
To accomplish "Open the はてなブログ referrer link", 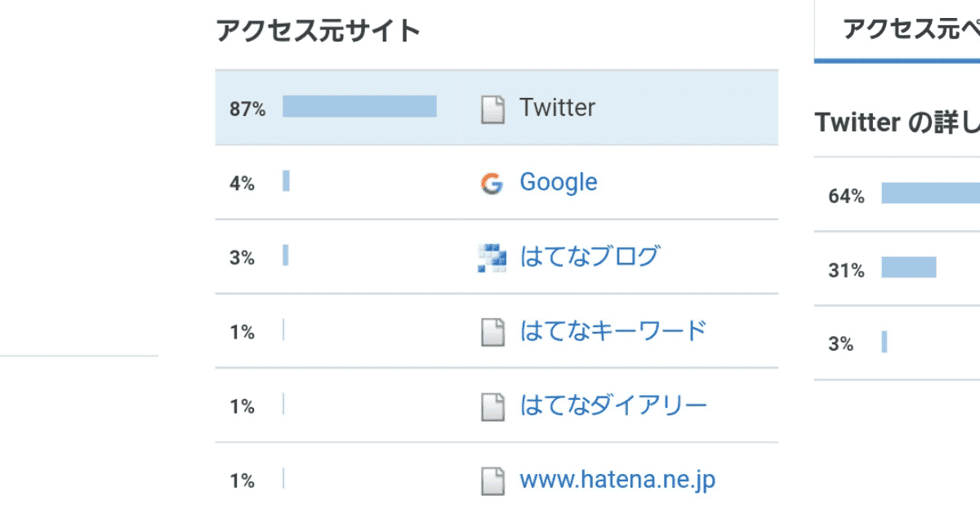I will (x=589, y=257).
